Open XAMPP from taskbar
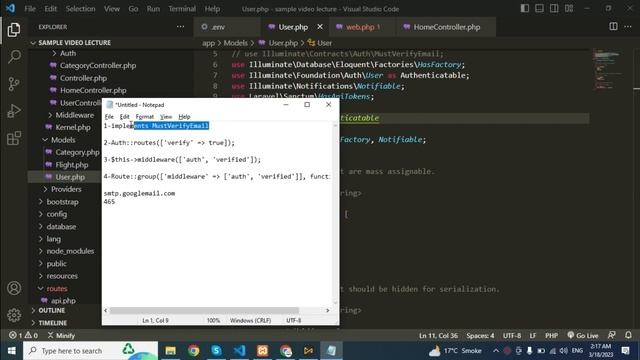Viewport: 640px width, 360px height. click(x=262, y=351)
